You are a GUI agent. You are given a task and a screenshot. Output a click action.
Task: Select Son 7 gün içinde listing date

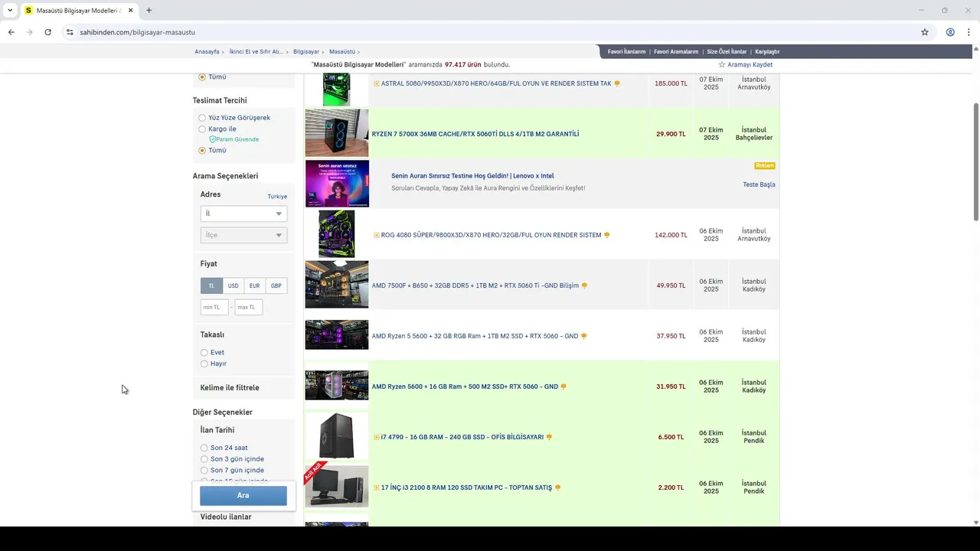[204, 470]
